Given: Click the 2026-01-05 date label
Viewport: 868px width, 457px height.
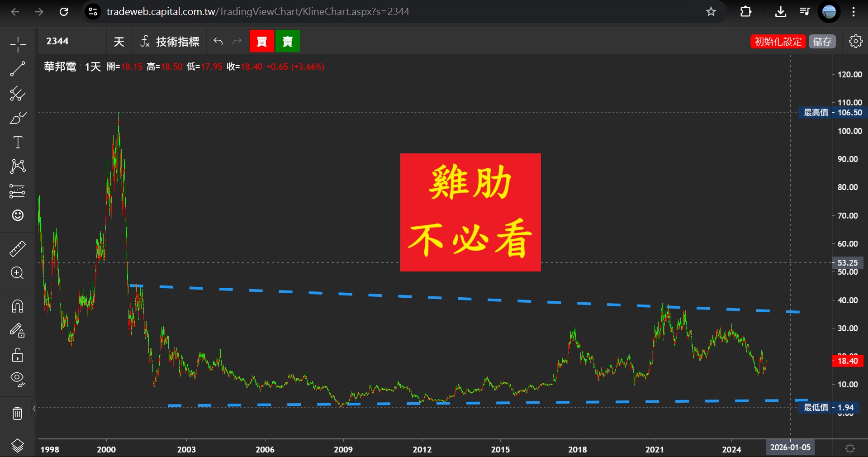Looking at the screenshot, I should tap(790, 447).
